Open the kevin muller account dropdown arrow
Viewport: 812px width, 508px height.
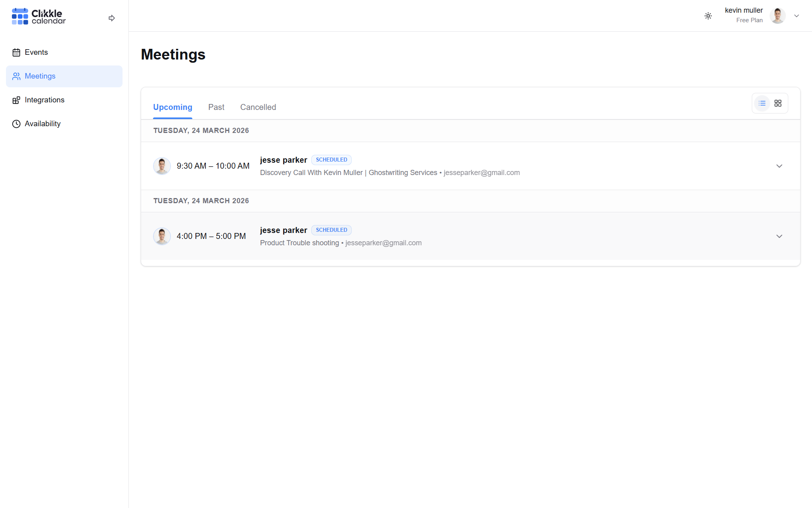[797, 16]
